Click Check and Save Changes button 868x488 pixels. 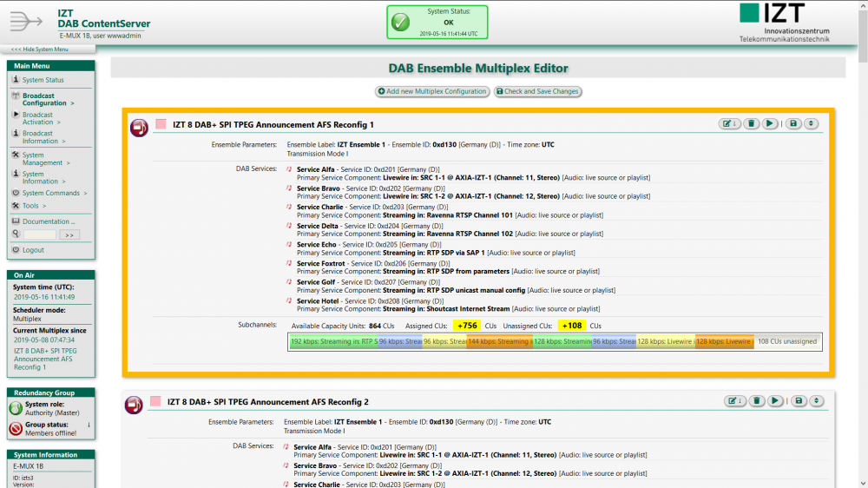pos(537,91)
